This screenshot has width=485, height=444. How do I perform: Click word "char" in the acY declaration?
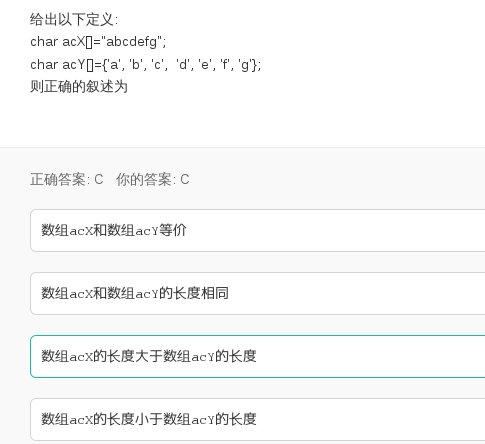pos(44,64)
